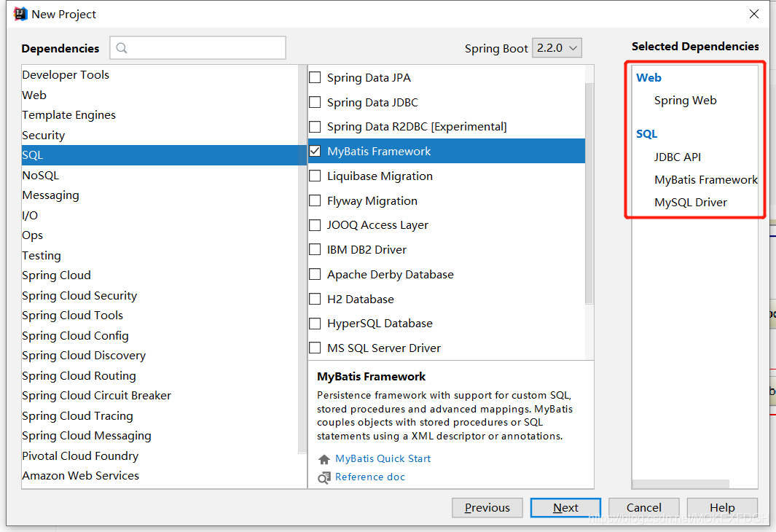Click the SQL group heading in Selected Dependencies
This screenshot has height=532, width=776.
click(x=646, y=134)
